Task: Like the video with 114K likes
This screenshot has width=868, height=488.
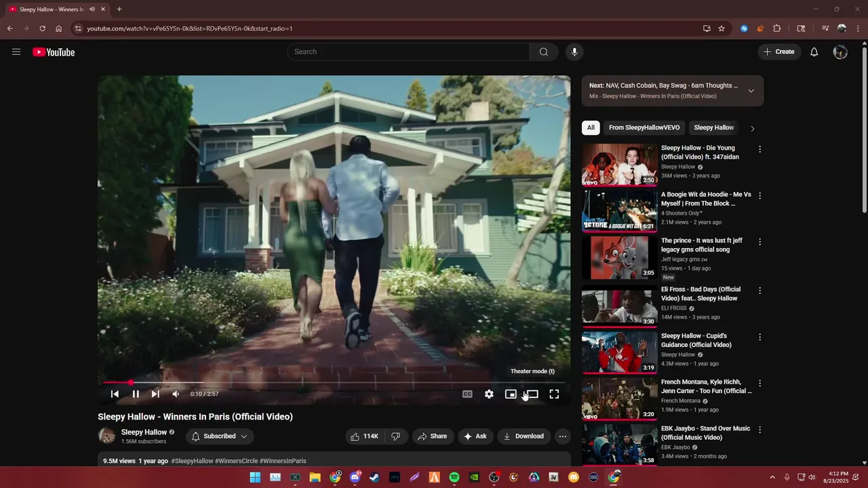Action: [x=364, y=436]
